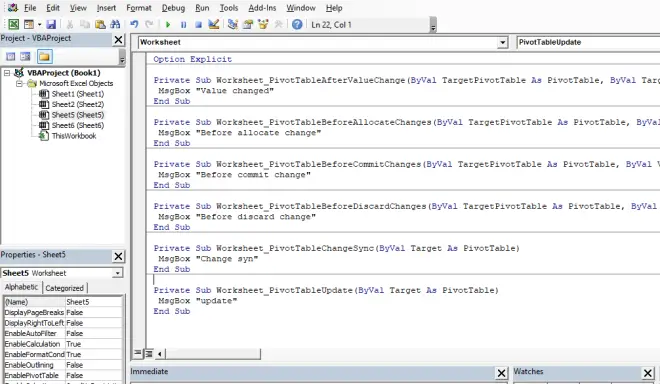Click the View Object icon in Project panel

click(x=25, y=56)
